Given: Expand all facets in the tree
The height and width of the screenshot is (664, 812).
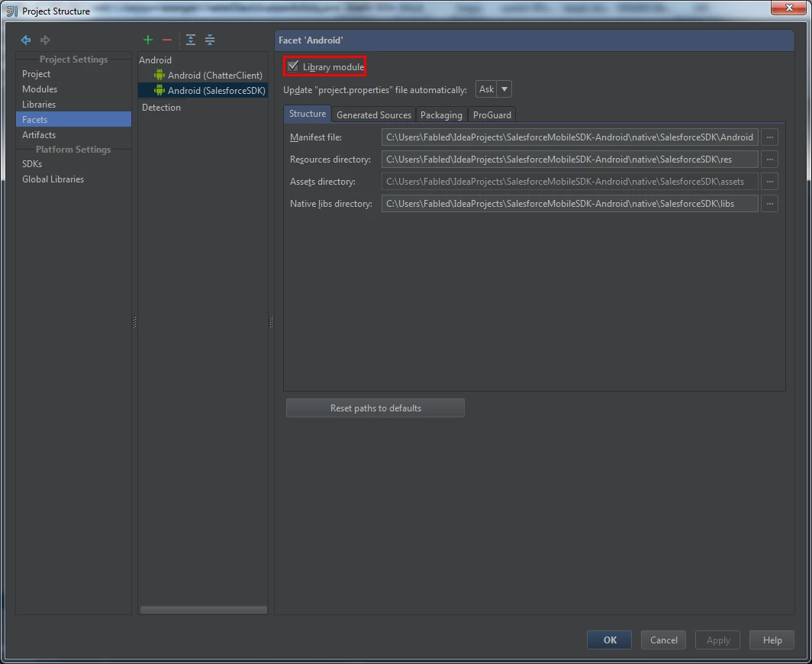Looking at the screenshot, I should (191, 40).
